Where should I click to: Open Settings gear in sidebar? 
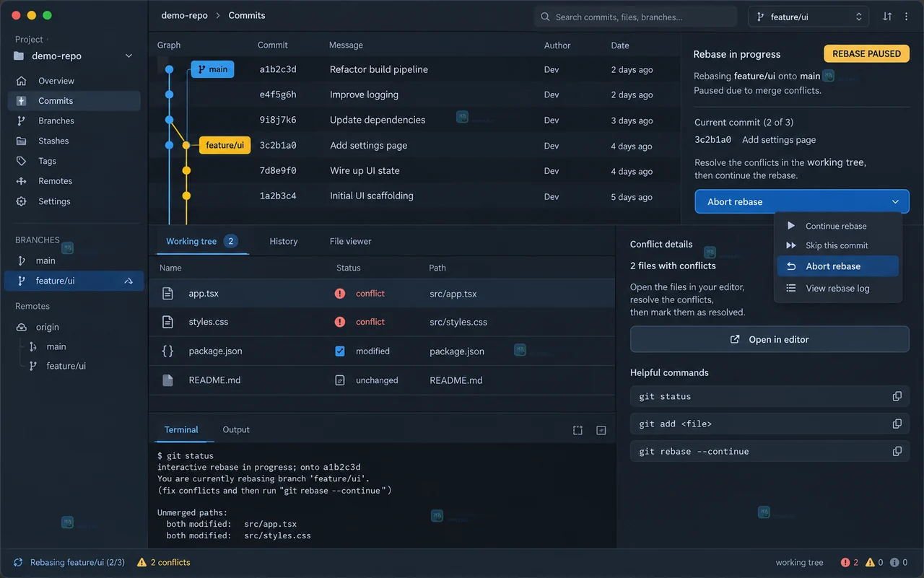(x=22, y=201)
